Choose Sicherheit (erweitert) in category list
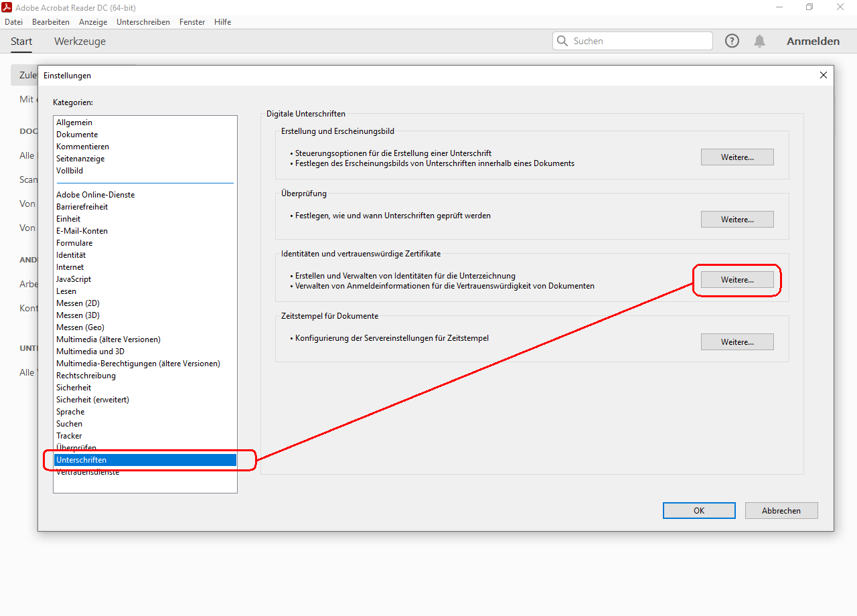This screenshot has width=857, height=616. (x=92, y=400)
